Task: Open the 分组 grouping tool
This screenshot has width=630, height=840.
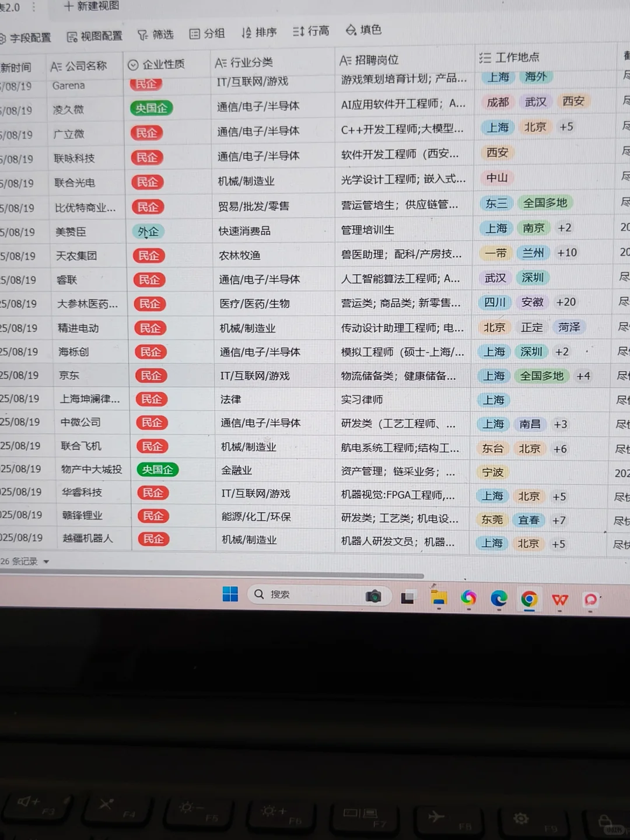Action: tap(207, 34)
